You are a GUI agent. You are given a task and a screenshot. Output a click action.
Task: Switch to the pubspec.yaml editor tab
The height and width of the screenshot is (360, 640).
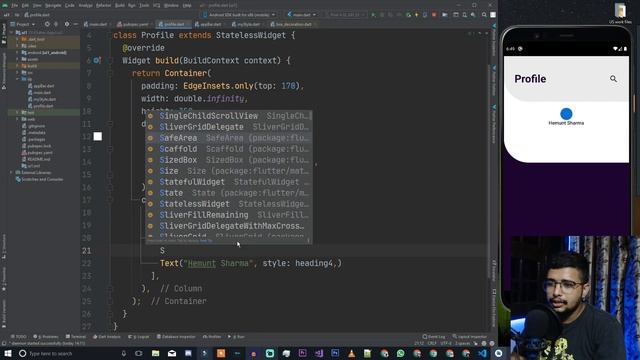[x=133, y=24]
